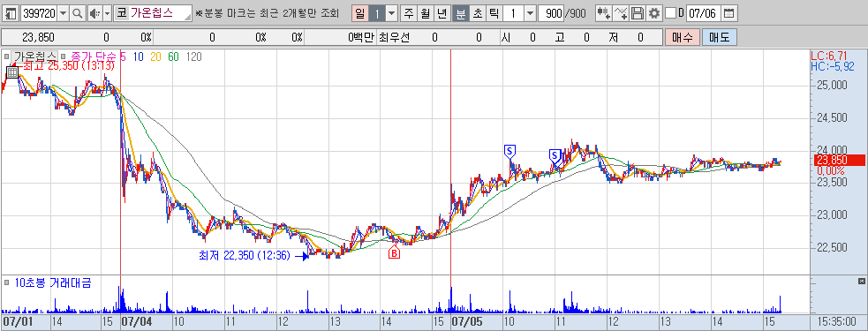Click the grid table icon on chart
The width and height of the screenshot is (868, 331).
[12, 72]
